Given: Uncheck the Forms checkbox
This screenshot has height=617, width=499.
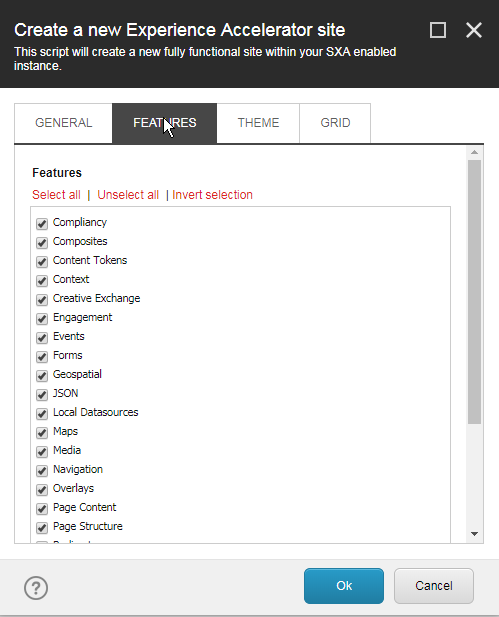Looking at the screenshot, I should click(42, 357).
